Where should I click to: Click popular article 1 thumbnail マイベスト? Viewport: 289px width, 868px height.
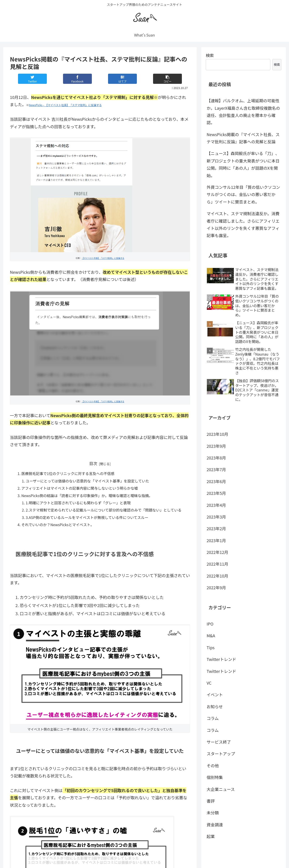click(x=220, y=275)
